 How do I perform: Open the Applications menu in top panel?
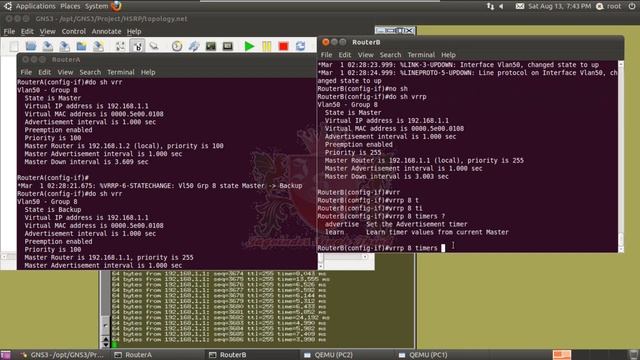pyautogui.click(x=35, y=6)
